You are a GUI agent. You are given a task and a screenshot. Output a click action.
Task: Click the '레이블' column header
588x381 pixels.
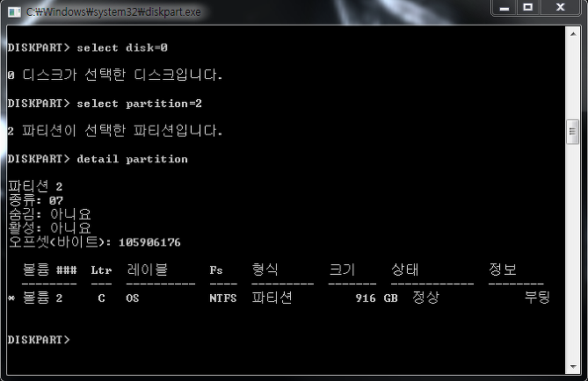pos(147,270)
